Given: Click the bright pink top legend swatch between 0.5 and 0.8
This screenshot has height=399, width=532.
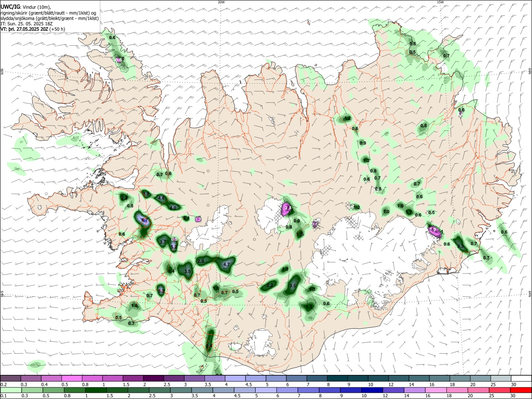Looking at the screenshot, I should tap(71, 378).
